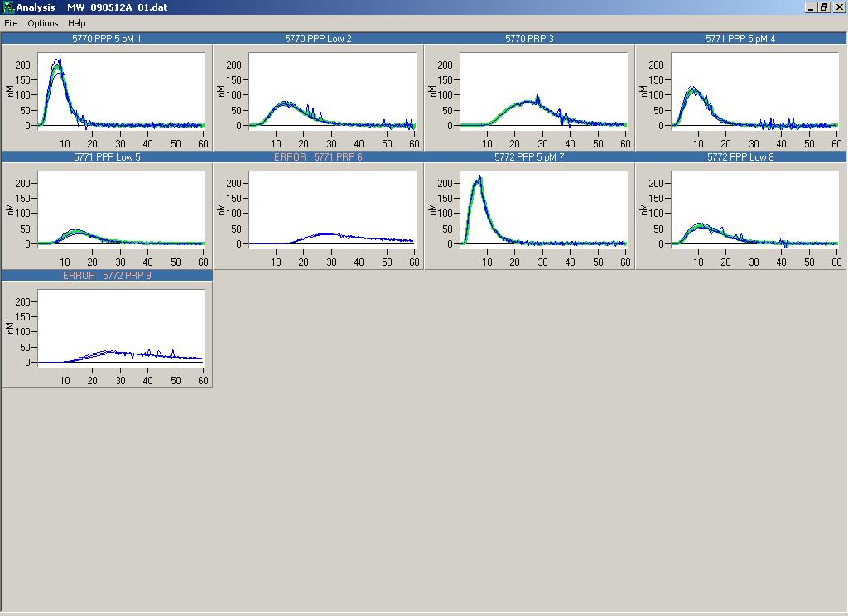Click the Analysis application icon in title bar

coord(8,7)
